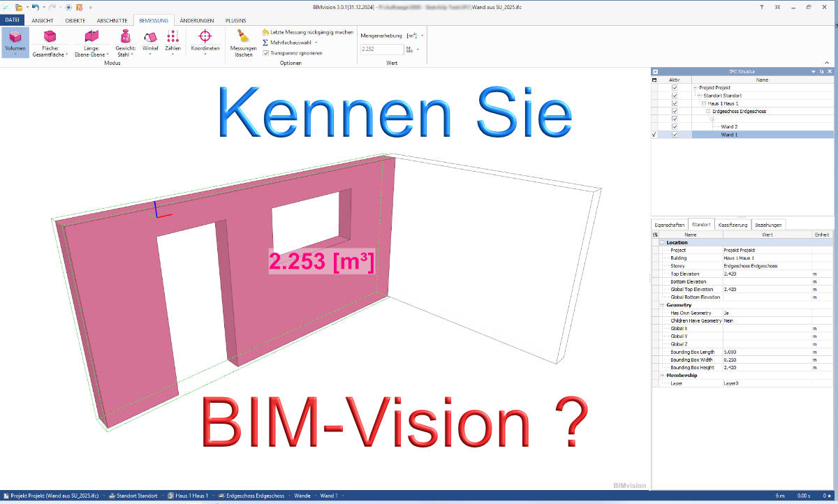The image size is (838, 504).
Task: Toggle Aktiv checkbox for Projekt Projekt
Action: 675,88
